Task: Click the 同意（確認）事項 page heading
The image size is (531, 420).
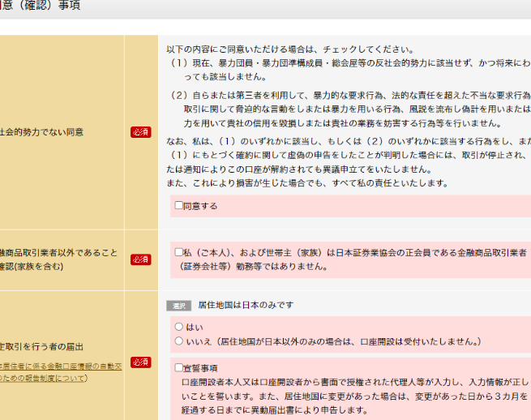Action: [x=41, y=6]
